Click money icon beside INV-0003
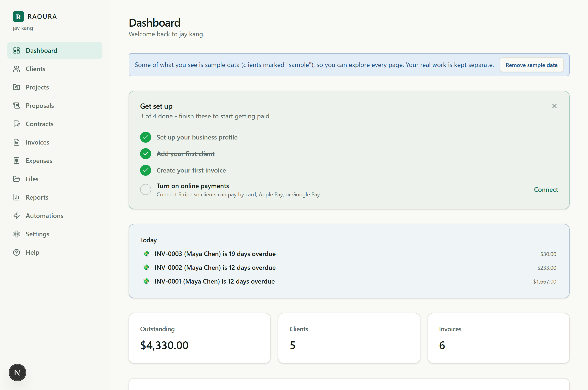The width and height of the screenshot is (588, 390). click(x=147, y=254)
